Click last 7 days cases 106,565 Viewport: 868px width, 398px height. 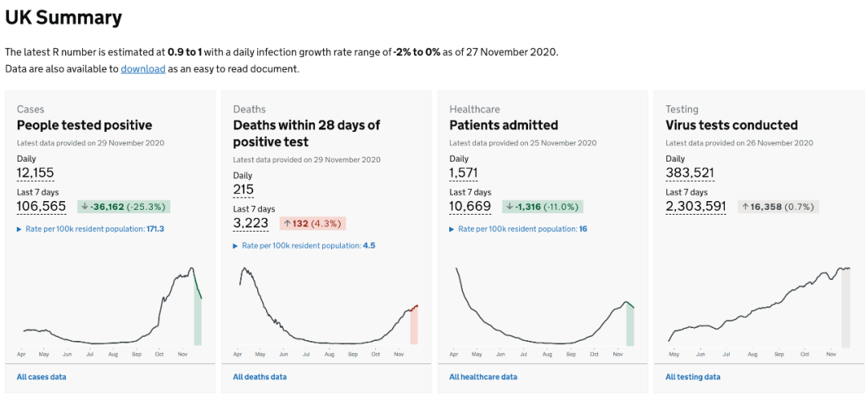click(41, 207)
